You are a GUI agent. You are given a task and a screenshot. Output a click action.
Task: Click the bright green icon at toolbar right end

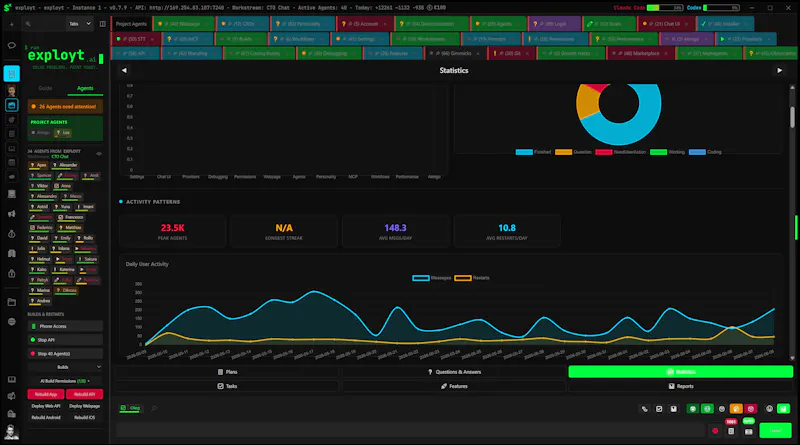[x=783, y=409]
